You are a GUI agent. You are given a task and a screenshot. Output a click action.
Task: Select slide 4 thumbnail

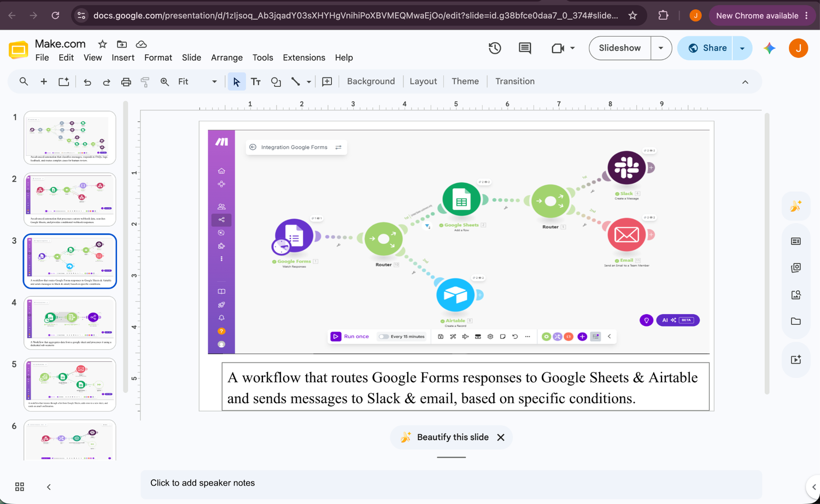70,323
